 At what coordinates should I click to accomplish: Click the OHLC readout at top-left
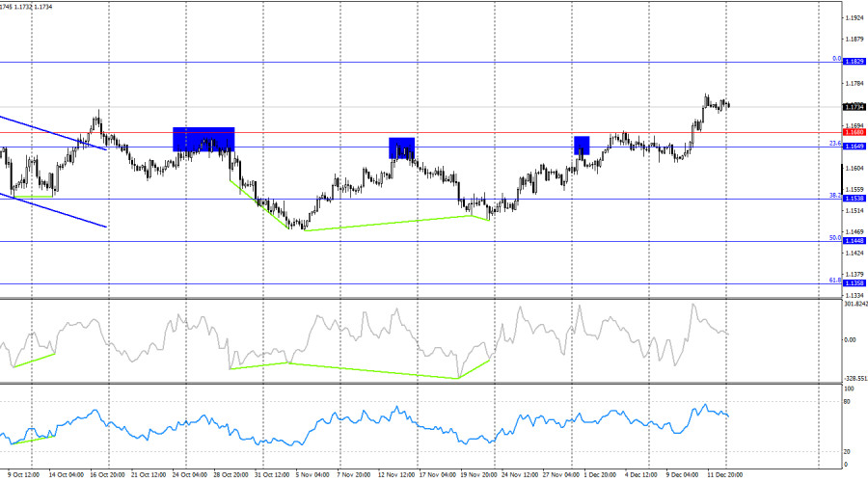26,7
